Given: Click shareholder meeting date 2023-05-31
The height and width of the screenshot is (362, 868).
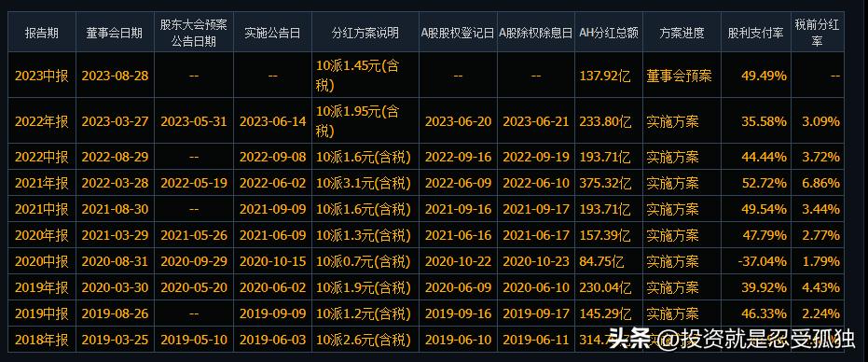Looking at the screenshot, I should click(194, 121).
